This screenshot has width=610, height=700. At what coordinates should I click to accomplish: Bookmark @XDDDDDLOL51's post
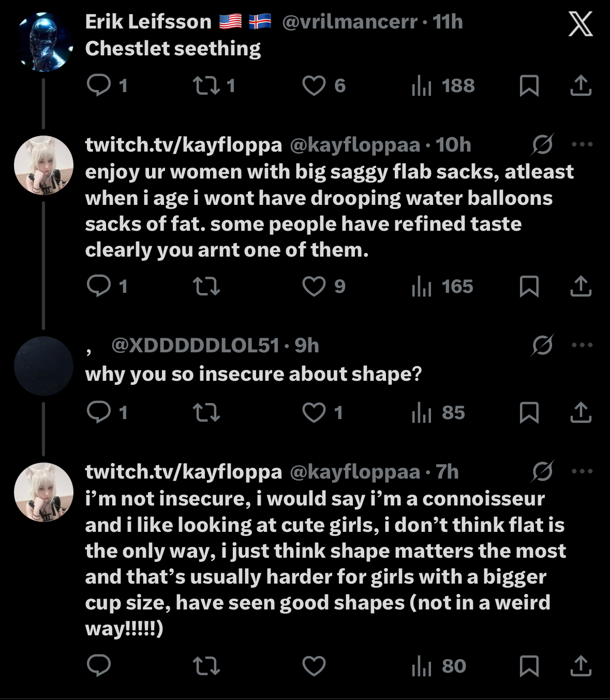529,412
